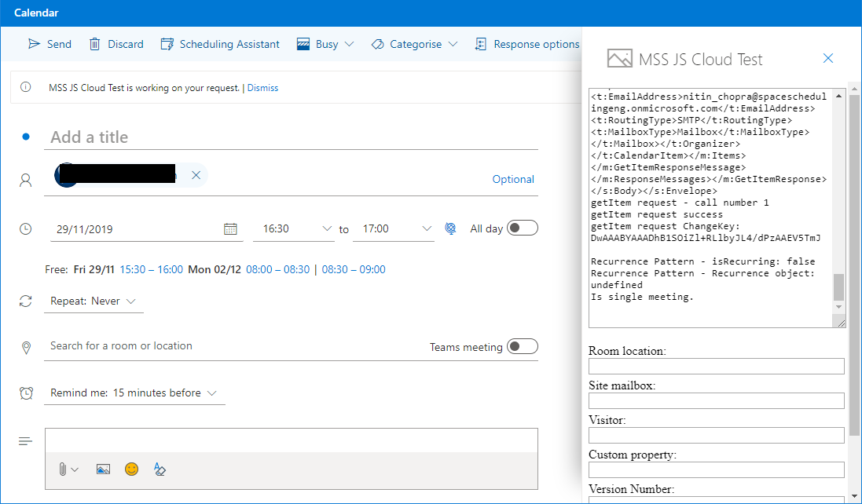Insert a picture into the message body
Image resolution: width=862 pixels, height=504 pixels.
point(103,469)
